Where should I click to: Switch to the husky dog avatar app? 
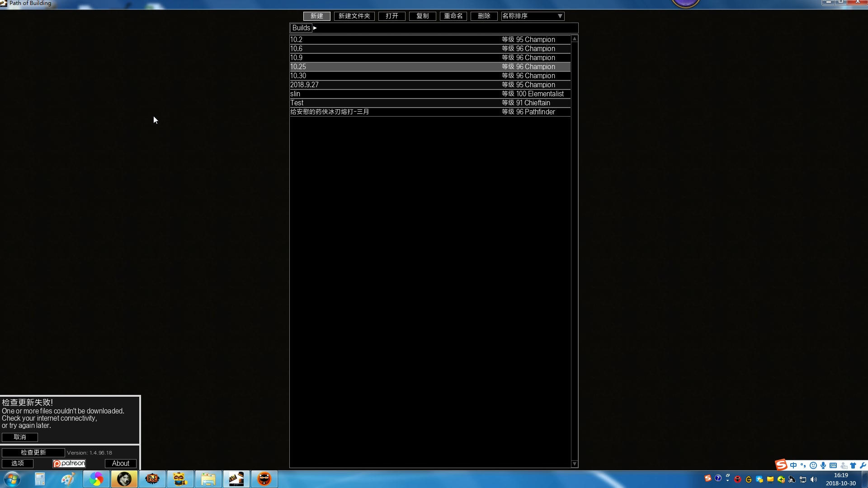(124, 479)
